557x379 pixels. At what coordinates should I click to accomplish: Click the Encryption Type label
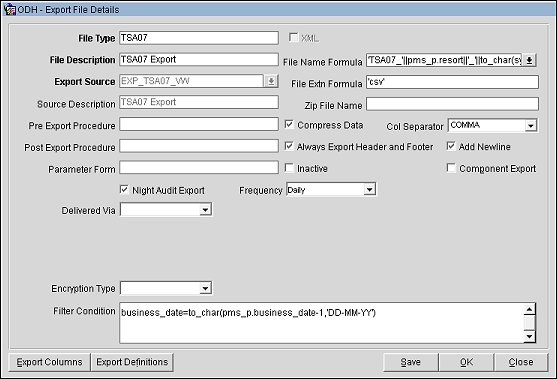coord(83,289)
